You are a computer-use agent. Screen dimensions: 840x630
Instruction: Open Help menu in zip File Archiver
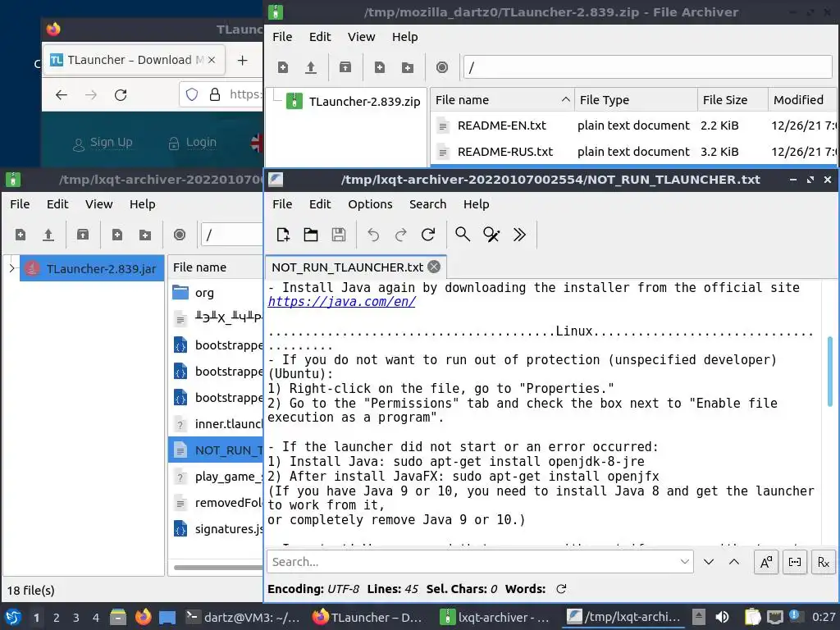[404, 37]
